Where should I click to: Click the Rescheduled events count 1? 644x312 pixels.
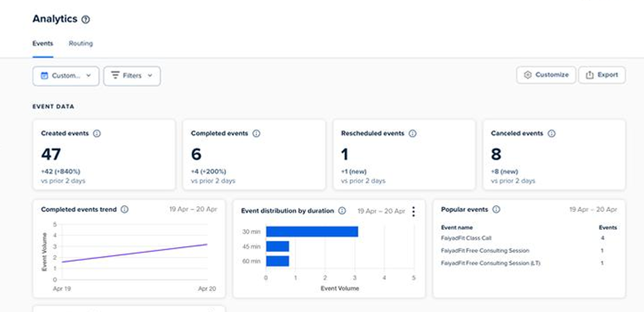click(345, 154)
